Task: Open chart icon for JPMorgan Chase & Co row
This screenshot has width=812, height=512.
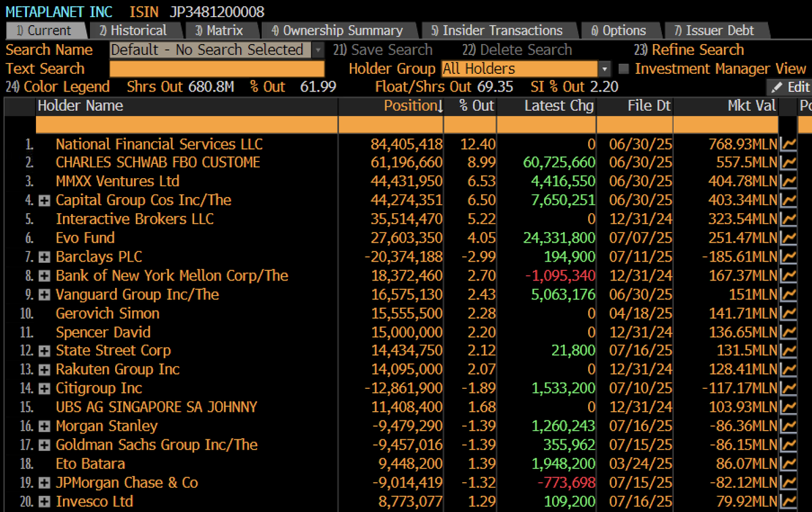Action: 788,483
